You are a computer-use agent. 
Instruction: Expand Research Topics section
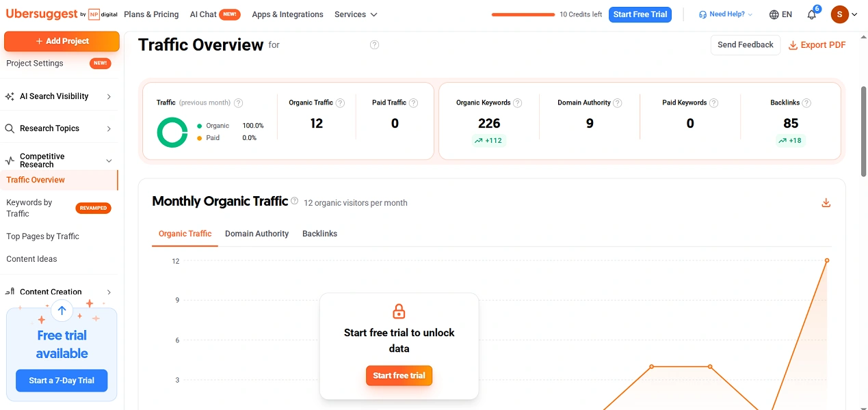pyautogui.click(x=109, y=128)
